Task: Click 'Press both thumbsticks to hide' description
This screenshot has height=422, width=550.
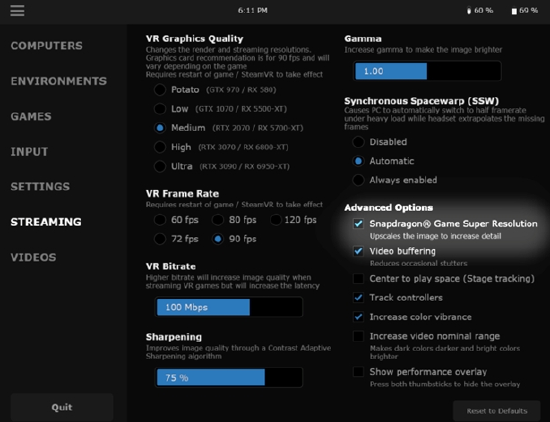Action: pyautogui.click(x=445, y=384)
